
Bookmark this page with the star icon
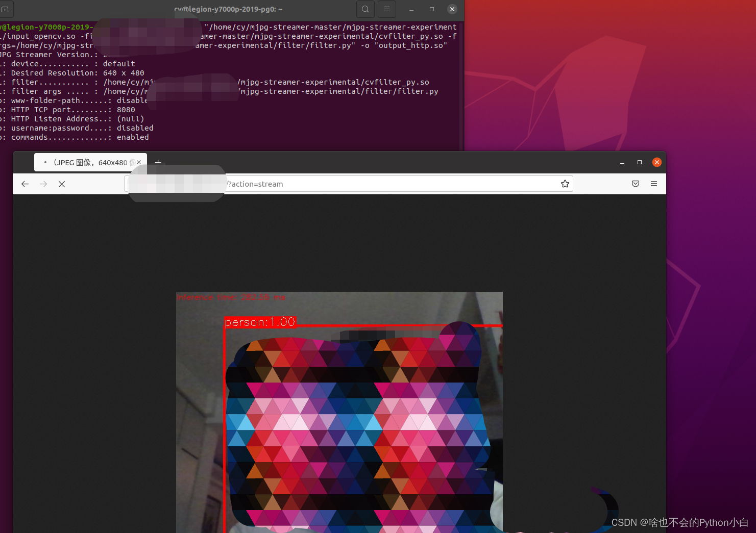[565, 184]
